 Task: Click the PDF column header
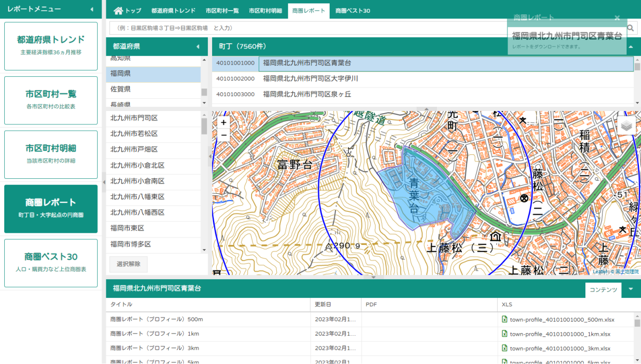pyautogui.click(x=430, y=304)
